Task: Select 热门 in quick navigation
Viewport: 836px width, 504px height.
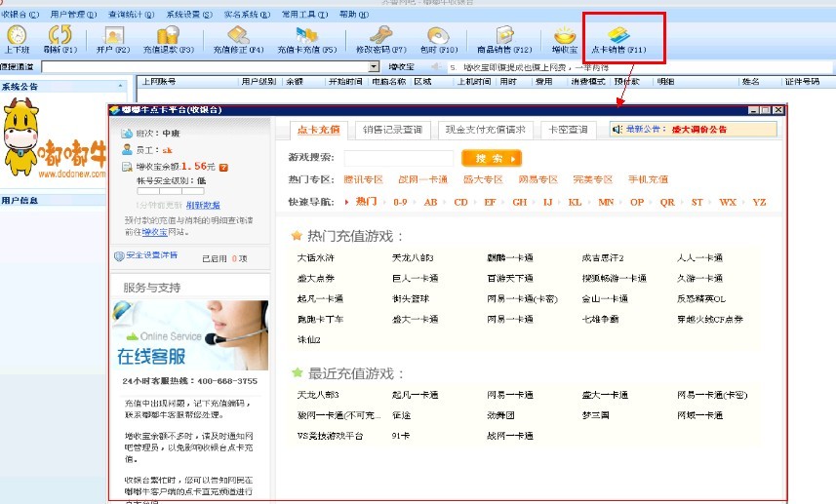Action: pos(366,202)
